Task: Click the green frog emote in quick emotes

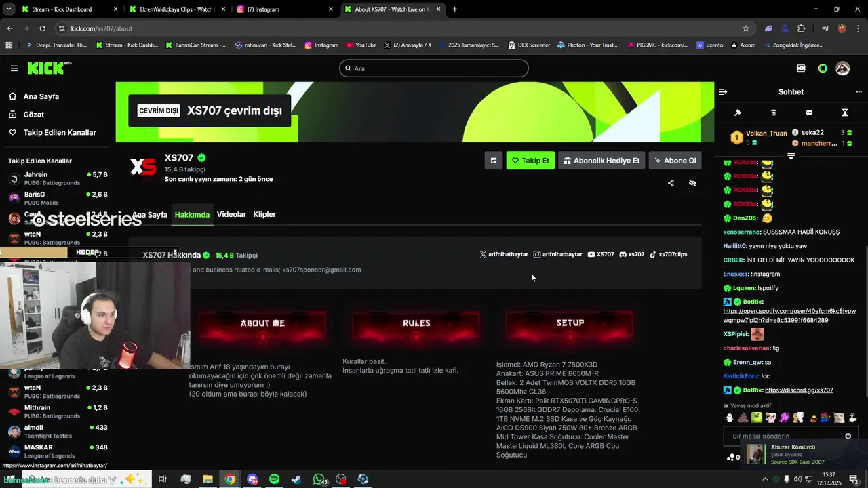Action: coord(757,418)
